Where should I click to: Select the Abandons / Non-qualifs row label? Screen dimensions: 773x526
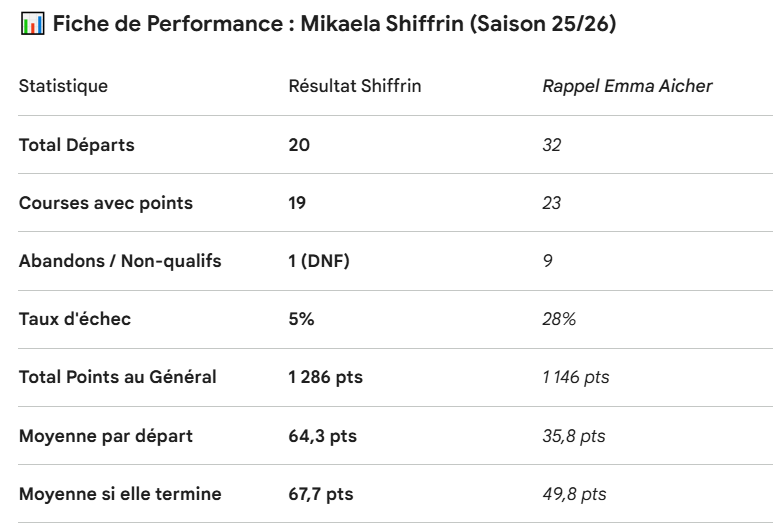[x=121, y=261]
